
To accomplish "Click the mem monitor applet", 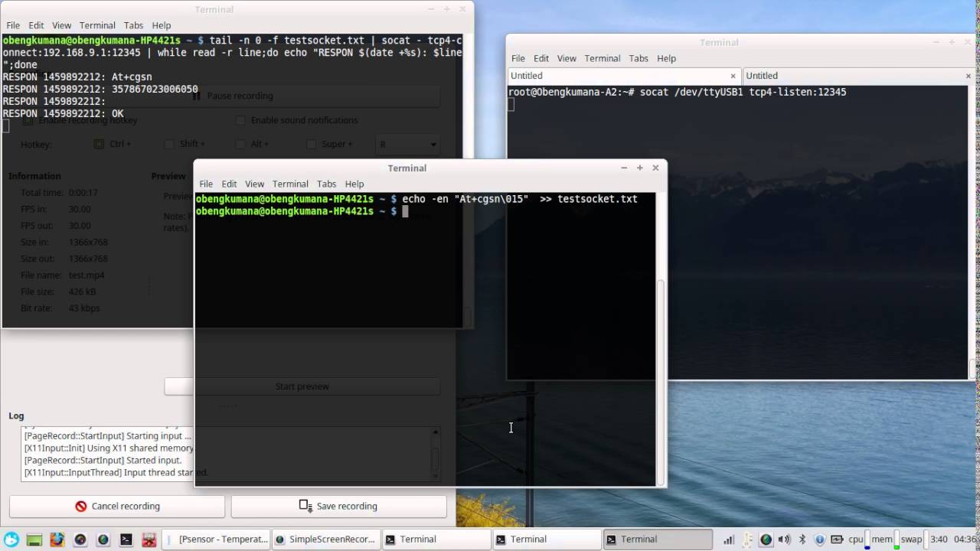I will point(887,540).
